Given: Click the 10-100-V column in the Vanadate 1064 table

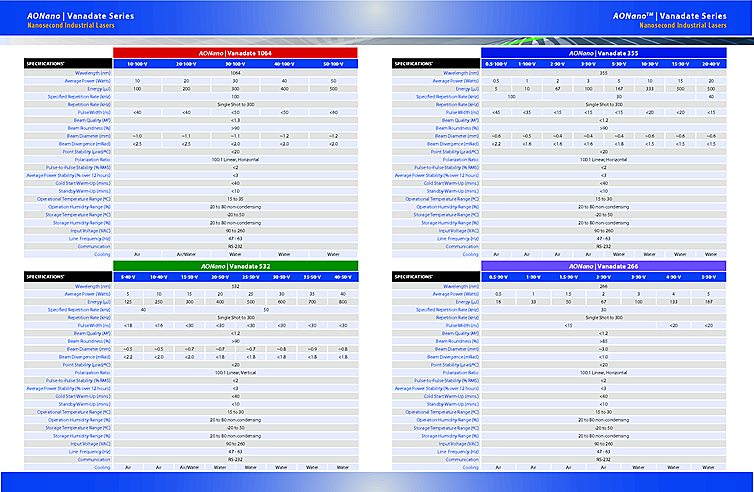Looking at the screenshot, I should 137,63.
